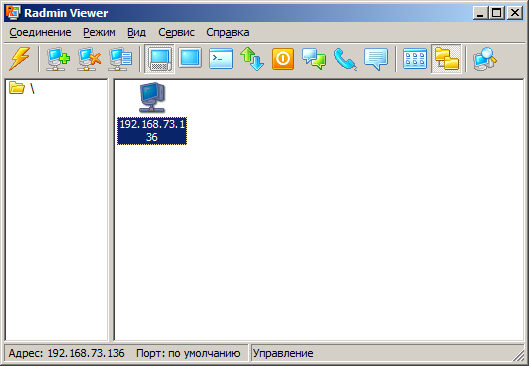This screenshot has height=366, width=529.
Task: Delete the connection using the red X computer icon
Action: (89, 59)
